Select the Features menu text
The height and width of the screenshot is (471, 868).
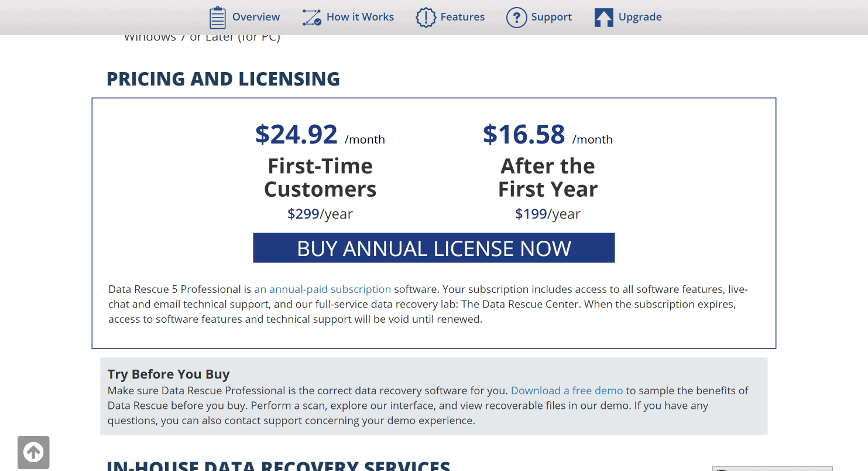point(462,17)
